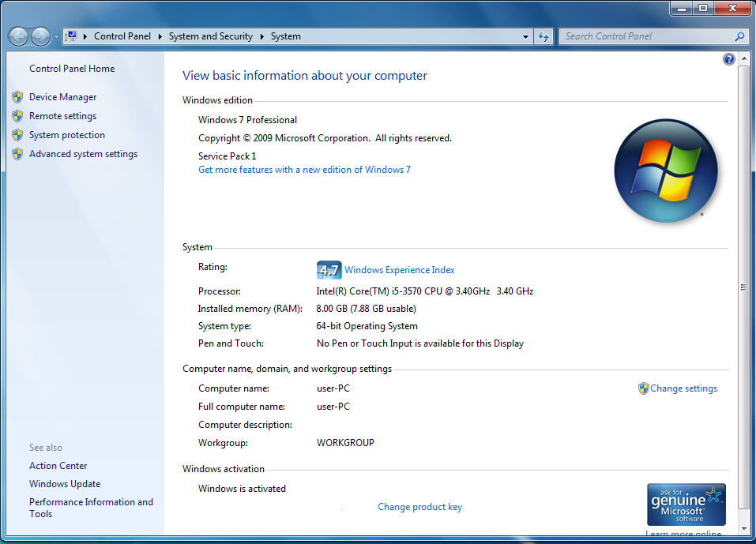This screenshot has width=756, height=544.
Task: Select System and Security breadcrumb
Action: coord(211,36)
